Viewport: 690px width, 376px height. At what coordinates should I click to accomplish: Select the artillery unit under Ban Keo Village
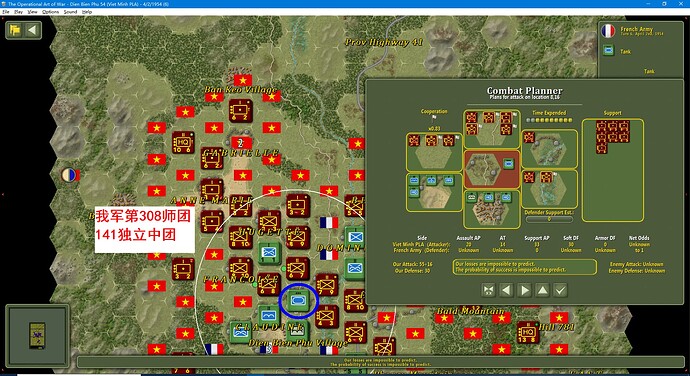tap(240, 111)
